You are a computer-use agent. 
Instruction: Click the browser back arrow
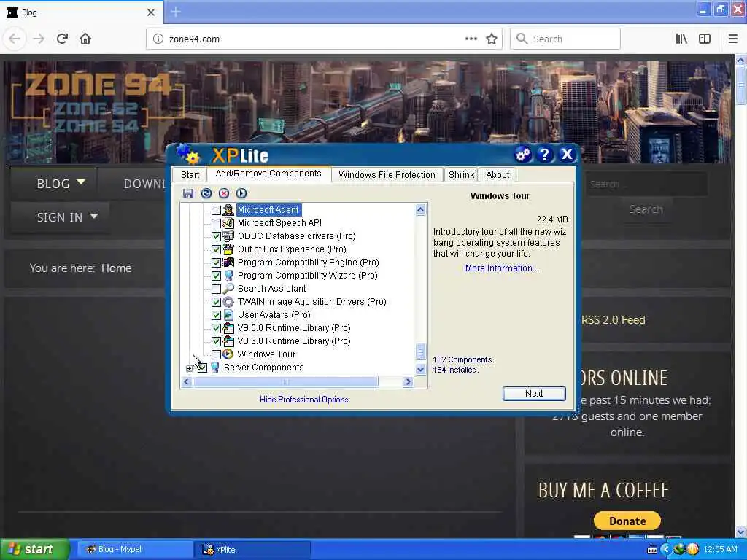click(x=15, y=39)
